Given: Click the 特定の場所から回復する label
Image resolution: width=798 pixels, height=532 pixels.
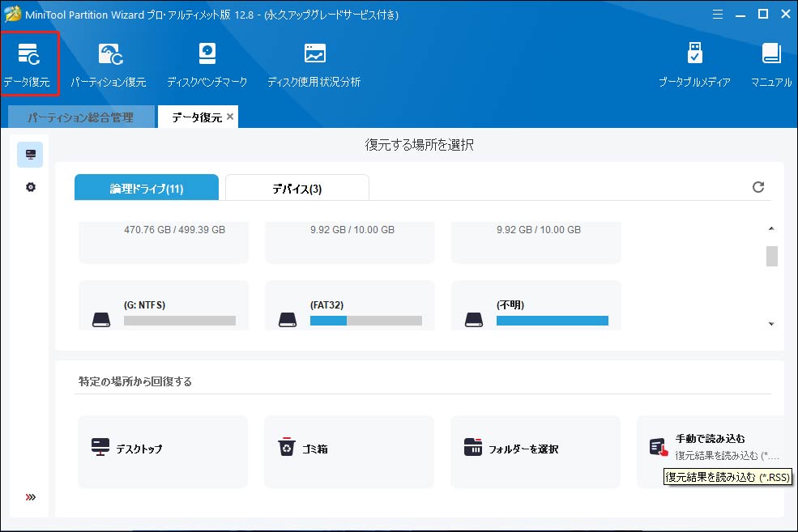Looking at the screenshot, I should (134, 381).
